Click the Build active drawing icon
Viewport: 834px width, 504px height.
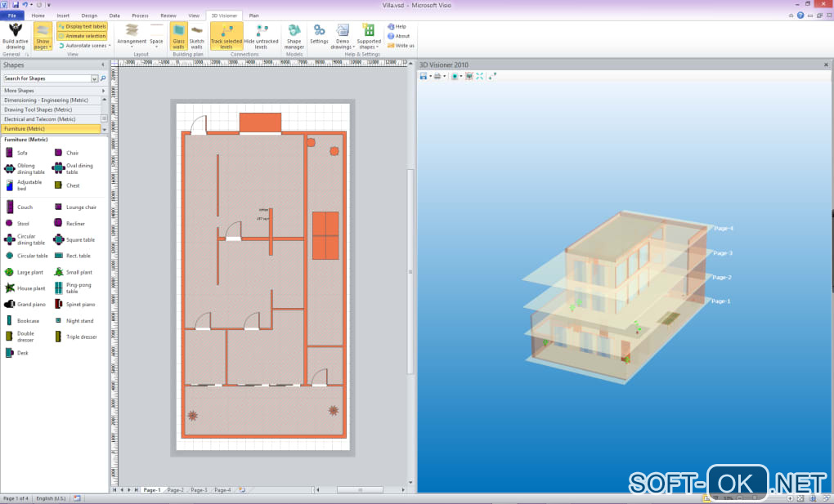14,30
